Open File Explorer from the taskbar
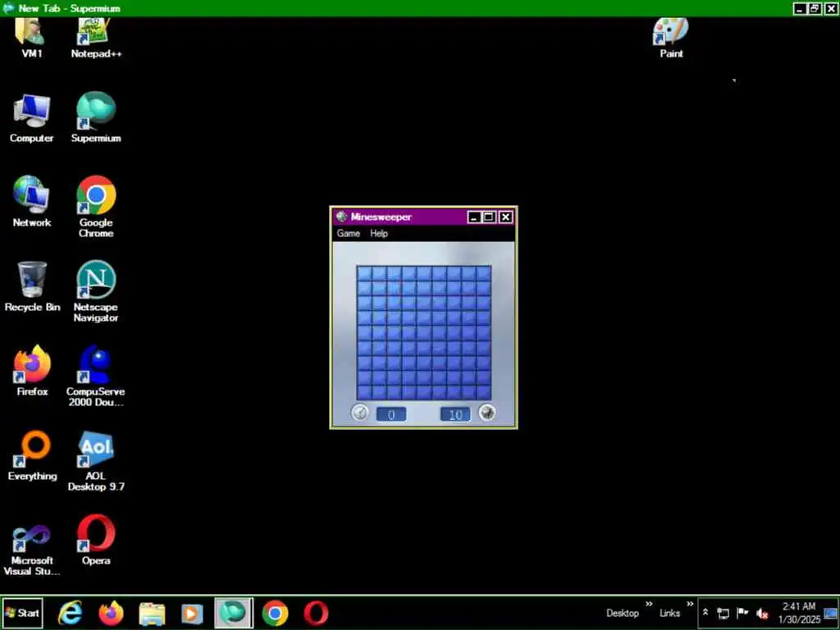 pos(152,613)
